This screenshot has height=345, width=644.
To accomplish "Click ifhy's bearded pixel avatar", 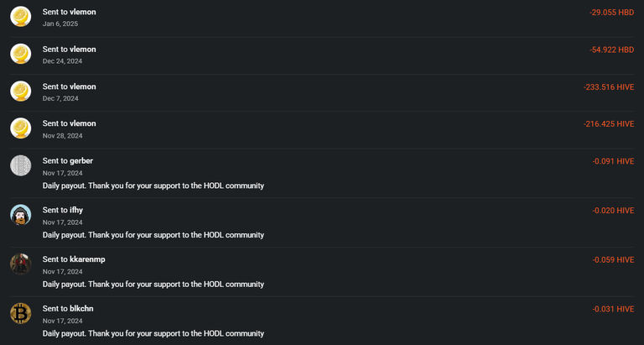I will click(20, 215).
